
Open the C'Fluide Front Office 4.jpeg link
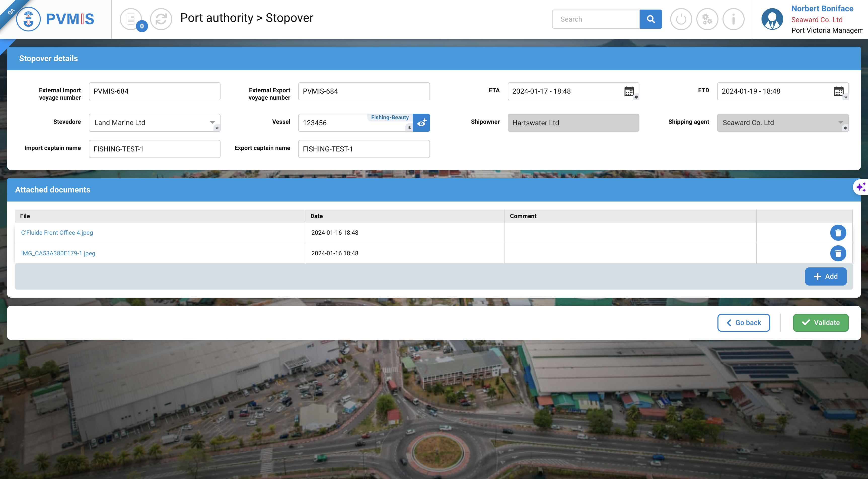pyautogui.click(x=57, y=233)
